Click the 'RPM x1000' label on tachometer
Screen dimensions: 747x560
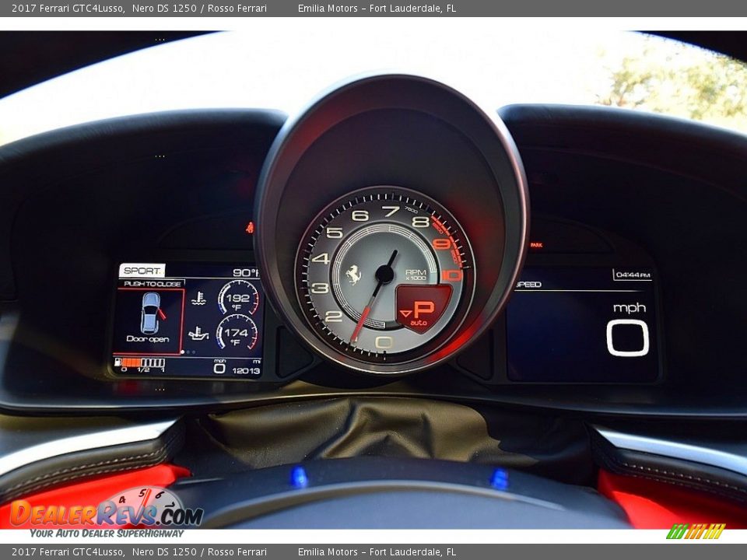[x=416, y=275]
